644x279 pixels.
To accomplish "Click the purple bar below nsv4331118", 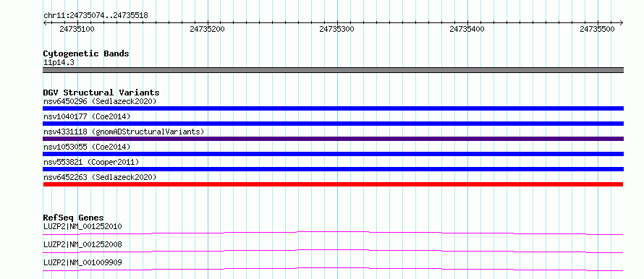I will click(333, 139).
